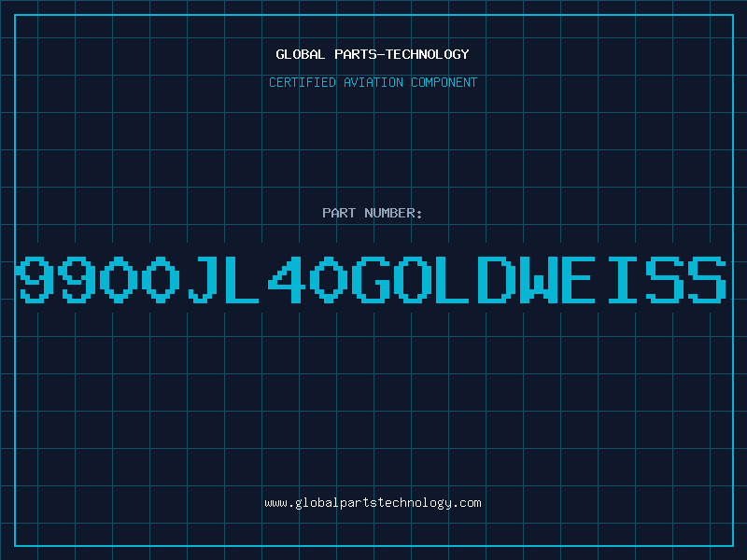Select the part number 9900JL40GOLDWEISS
Image resolution: width=747 pixels, height=560 pixels.
click(373, 279)
